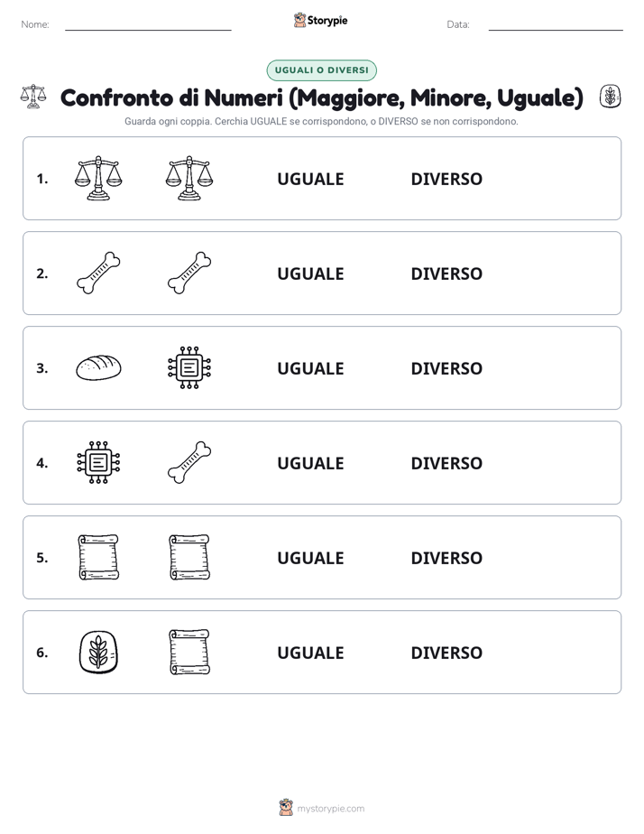Click the bread loaf icon in row 3
Image resolution: width=644 pixels, height=834 pixels.
(98, 367)
